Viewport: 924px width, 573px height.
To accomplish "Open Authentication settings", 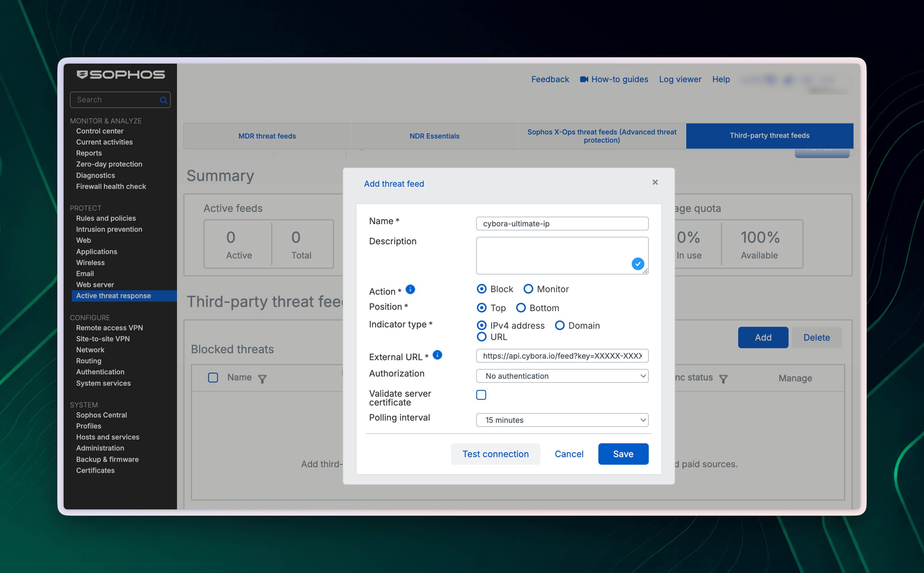I will tap(100, 372).
